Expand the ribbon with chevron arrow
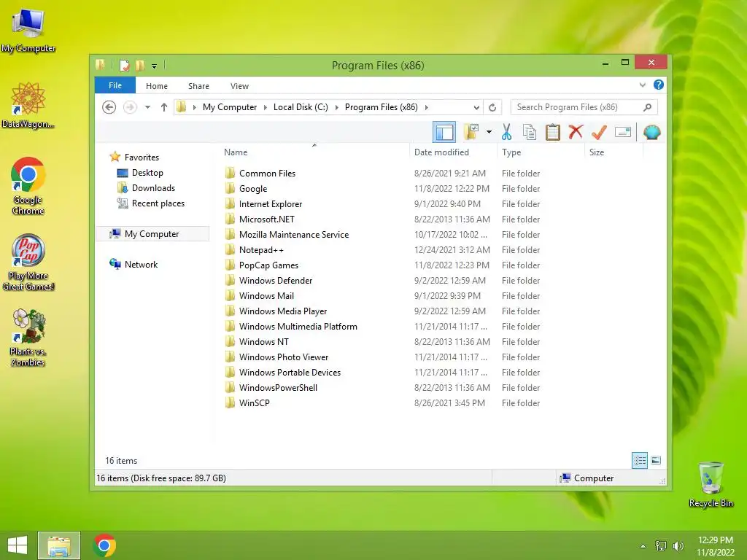 [x=642, y=85]
